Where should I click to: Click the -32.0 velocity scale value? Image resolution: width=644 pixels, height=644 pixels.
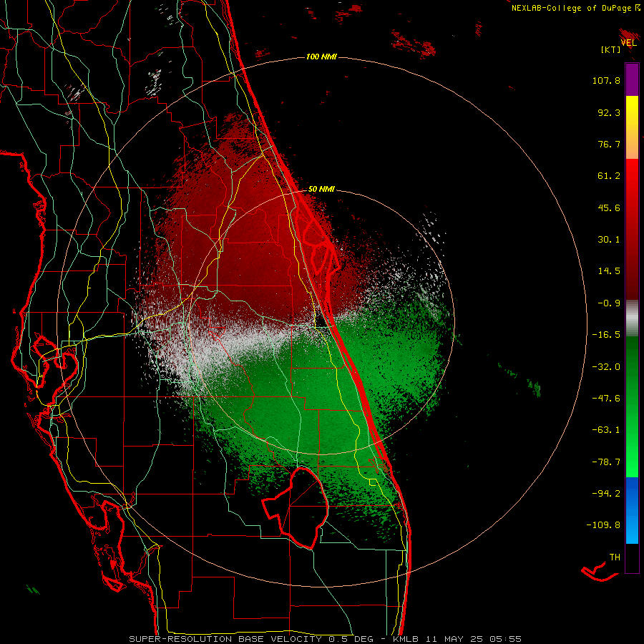click(606, 367)
